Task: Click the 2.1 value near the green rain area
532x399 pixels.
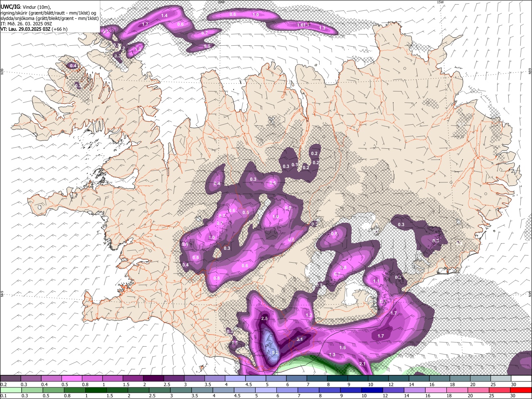Action: pos(362,364)
